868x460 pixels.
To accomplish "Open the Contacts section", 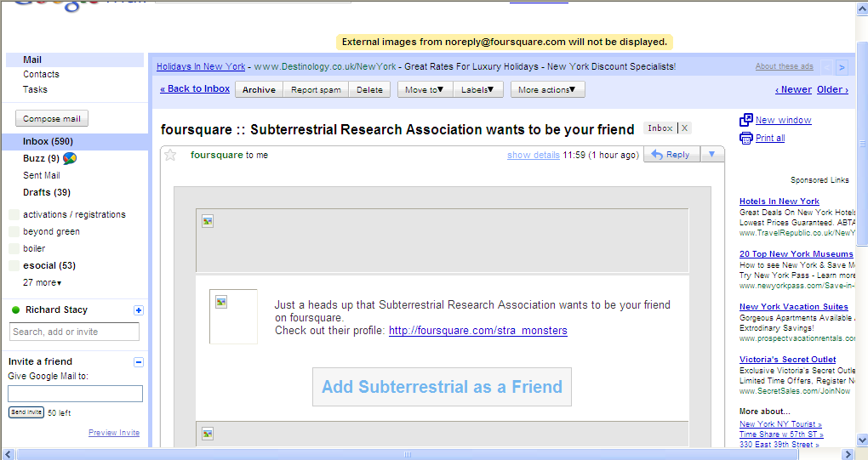I will [x=41, y=75].
